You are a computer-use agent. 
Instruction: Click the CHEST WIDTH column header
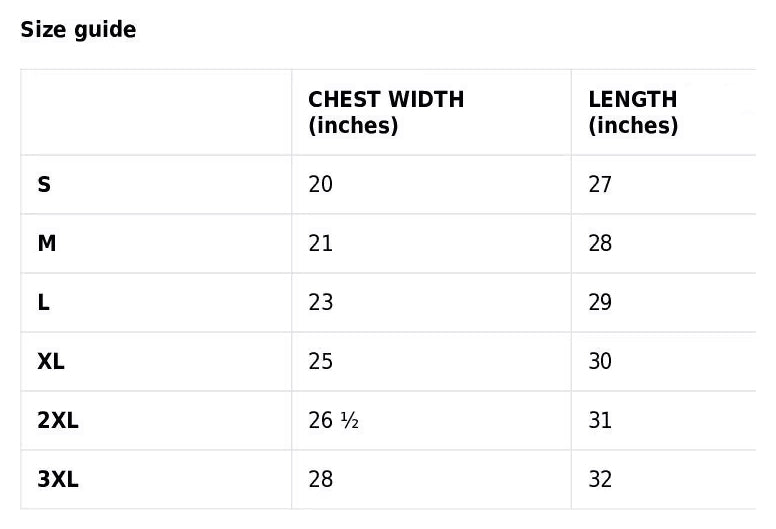pyautogui.click(x=386, y=112)
